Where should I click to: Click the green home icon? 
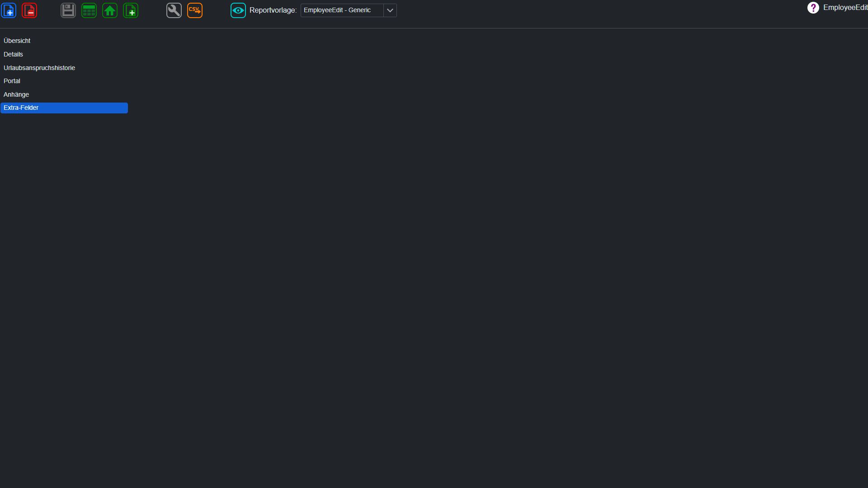pyautogui.click(x=110, y=10)
